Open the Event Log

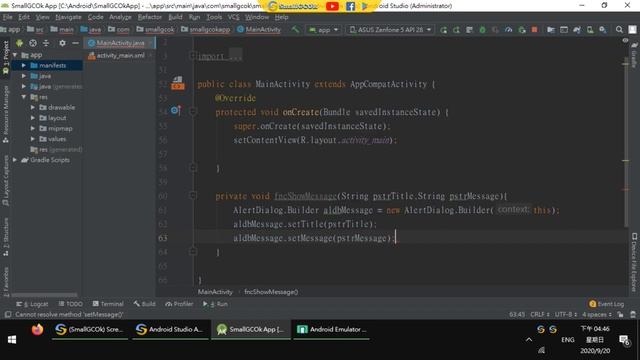(x=607, y=304)
